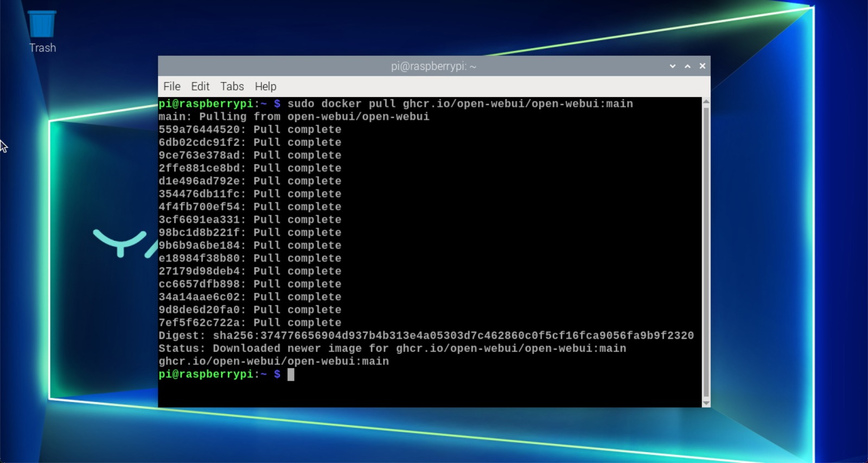Click layer 9d8de6d20fa0 line
Image resolution: width=868 pixels, height=463 pixels.
click(250, 310)
